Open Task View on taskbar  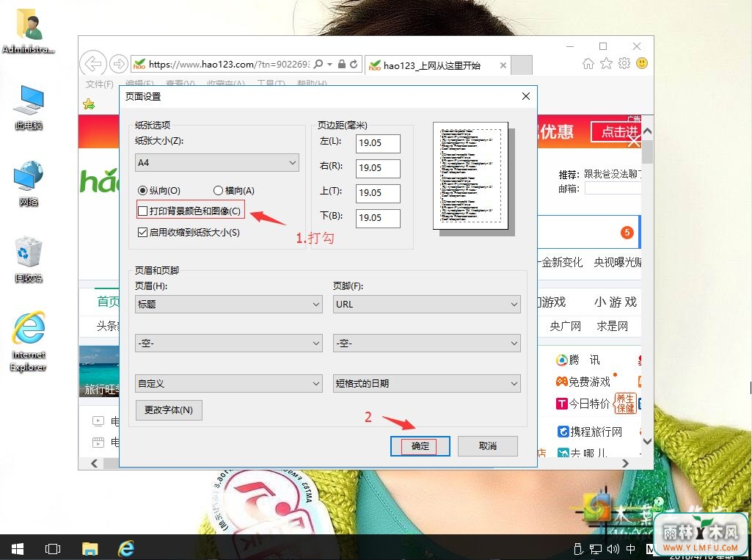[53, 548]
